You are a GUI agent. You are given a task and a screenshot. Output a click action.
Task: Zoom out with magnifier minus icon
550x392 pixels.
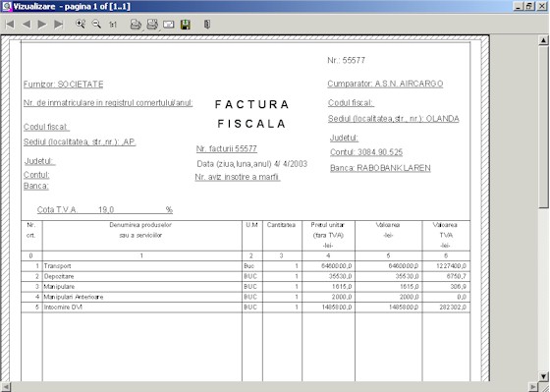pos(96,24)
